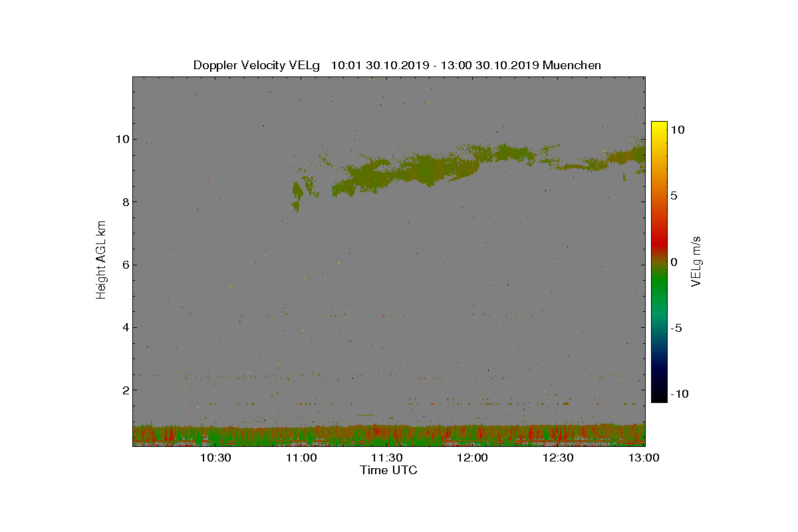
Task: Click height axis label '6'
Action: (x=124, y=265)
